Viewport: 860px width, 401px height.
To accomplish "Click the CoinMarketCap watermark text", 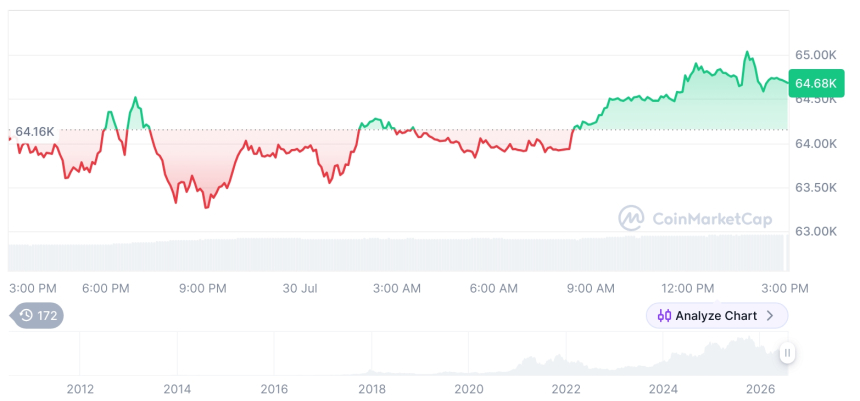I will click(x=712, y=219).
